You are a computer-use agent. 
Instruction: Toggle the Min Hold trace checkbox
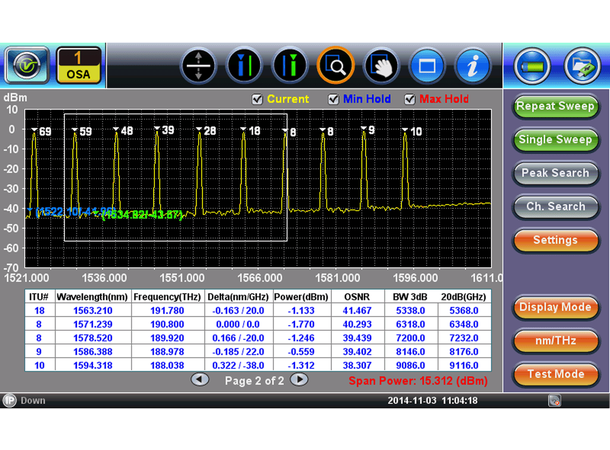pyautogui.click(x=333, y=100)
